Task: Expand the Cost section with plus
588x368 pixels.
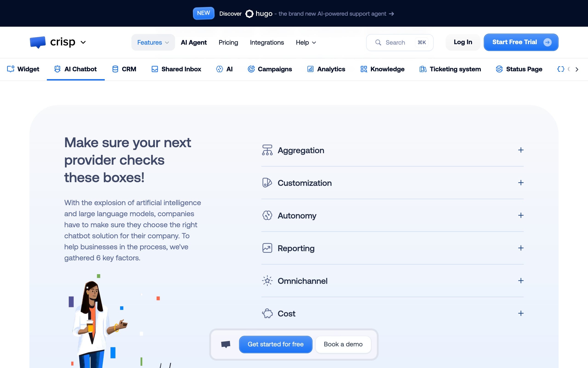Action: [521, 313]
